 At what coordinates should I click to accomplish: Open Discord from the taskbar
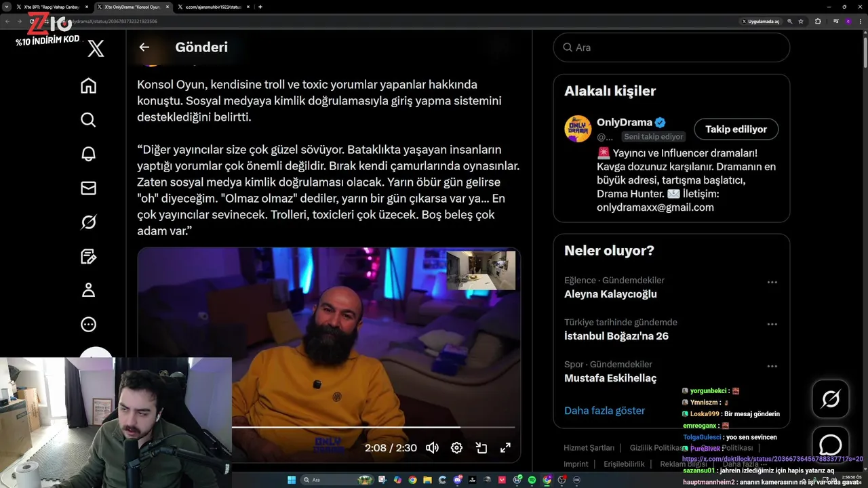457,480
